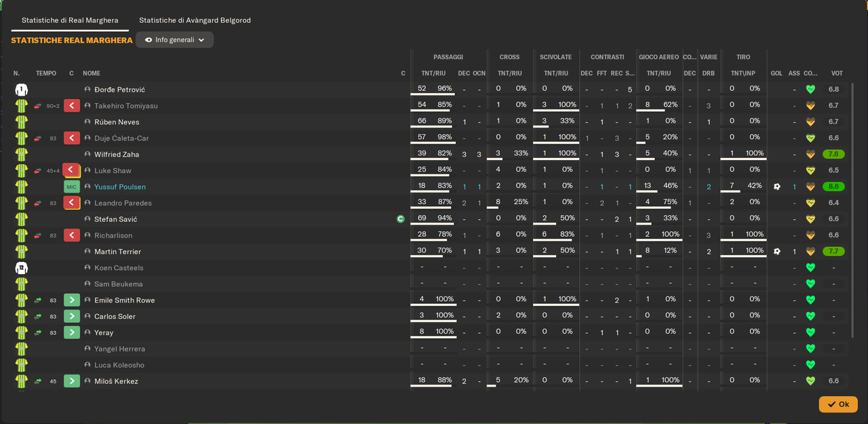868x424 pixels.
Task: Open the Info generali view dropdown
Action: click(174, 40)
